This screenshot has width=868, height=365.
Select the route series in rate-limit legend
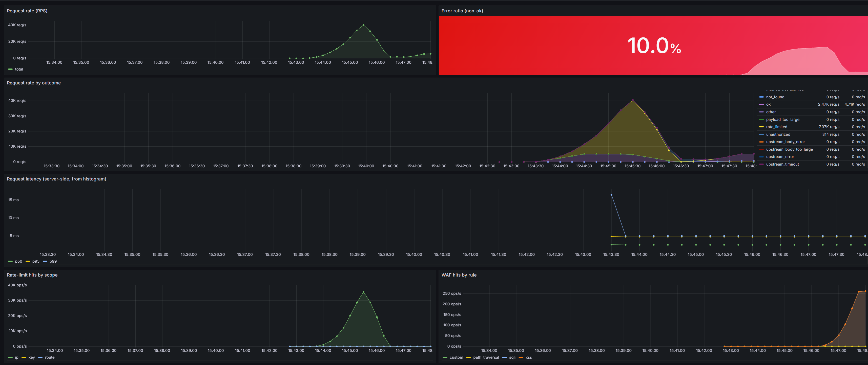click(50, 358)
